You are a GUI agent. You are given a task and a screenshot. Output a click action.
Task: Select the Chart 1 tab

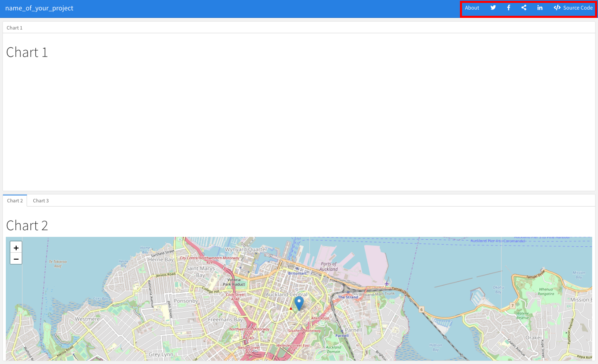pos(15,28)
